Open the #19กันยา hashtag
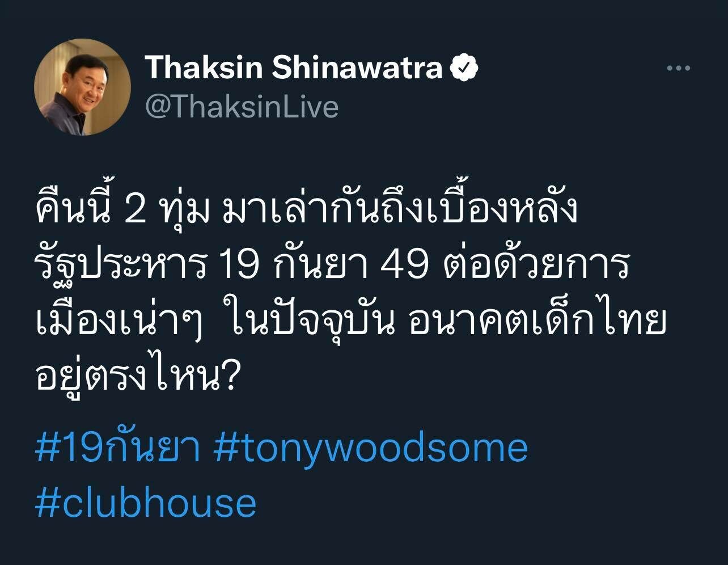The height and width of the screenshot is (565, 728). tap(118, 448)
